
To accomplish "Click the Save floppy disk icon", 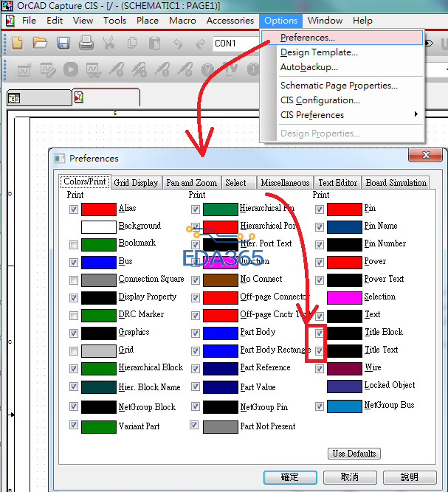I will tap(63, 43).
